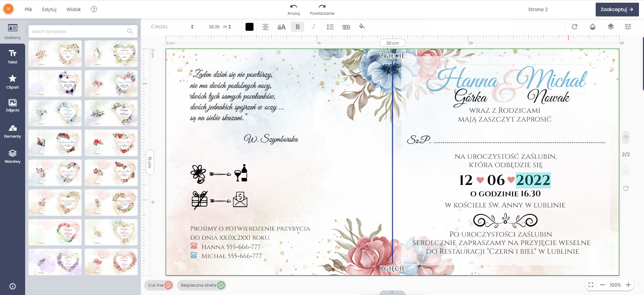Open the Pt unit selector
Screen dimensions: 644x295
(227, 27)
